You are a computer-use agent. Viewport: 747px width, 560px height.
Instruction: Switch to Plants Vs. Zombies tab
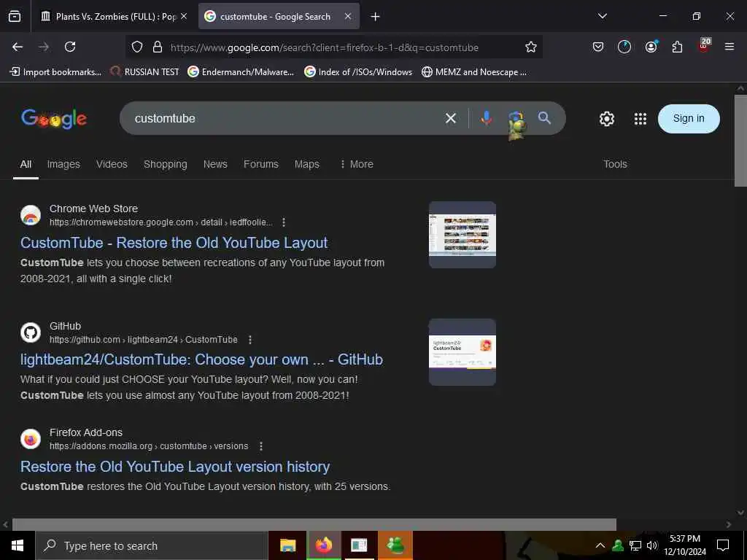pyautogui.click(x=115, y=17)
